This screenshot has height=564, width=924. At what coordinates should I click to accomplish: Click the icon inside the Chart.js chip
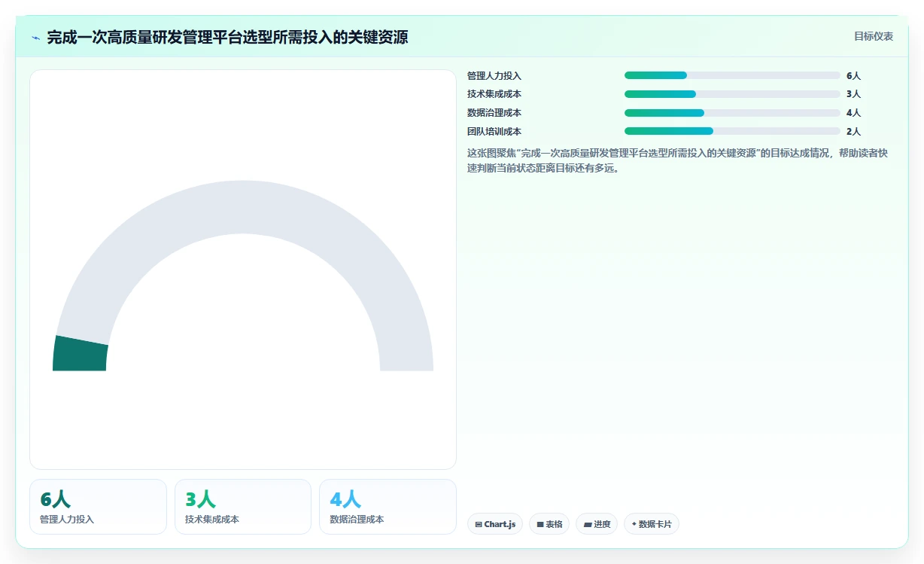click(x=479, y=524)
